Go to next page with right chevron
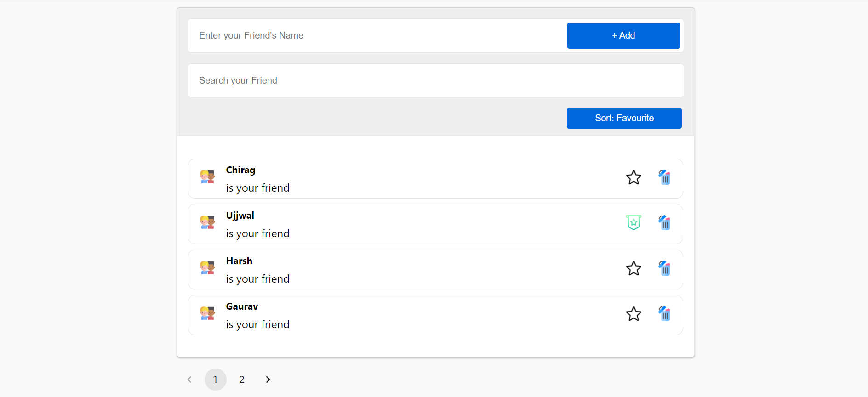Screen dimensions: 868x397 pyautogui.click(x=268, y=380)
